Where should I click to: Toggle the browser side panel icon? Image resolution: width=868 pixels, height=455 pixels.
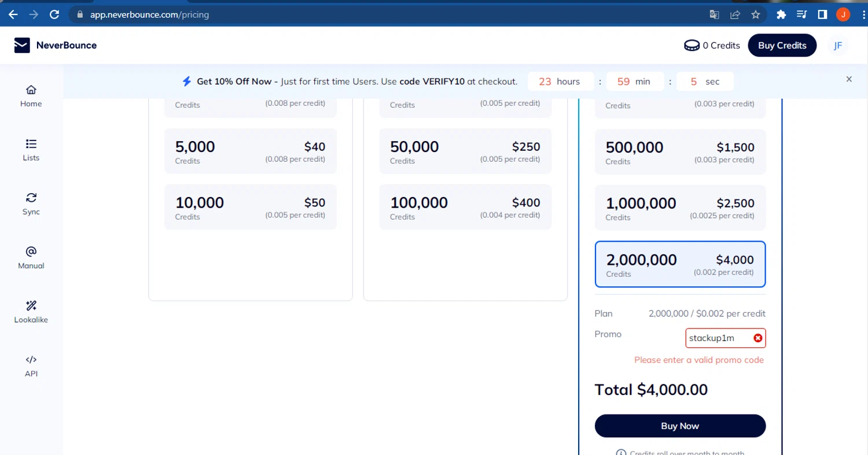coord(822,14)
